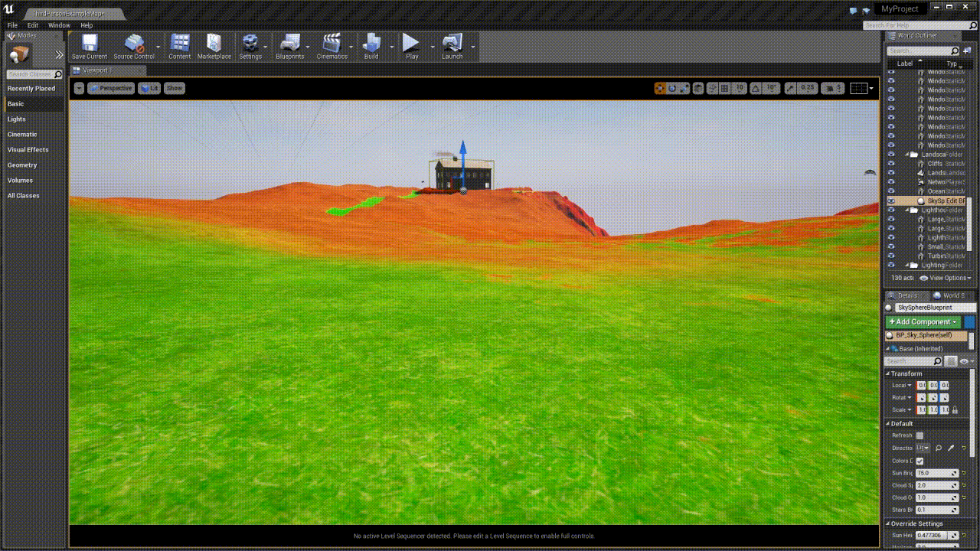Collapse the Transform section in Details
The height and width of the screenshot is (551, 980).
click(888, 373)
